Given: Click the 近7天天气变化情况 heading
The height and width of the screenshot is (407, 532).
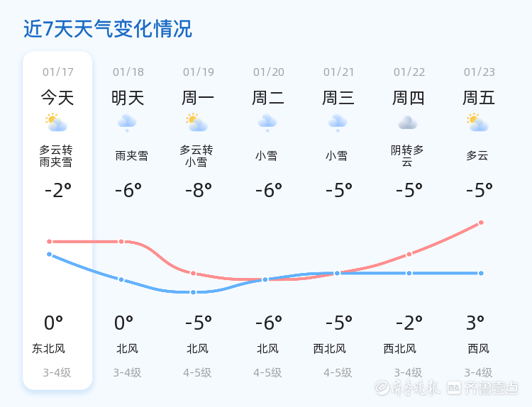Looking at the screenshot, I should coord(108,29).
